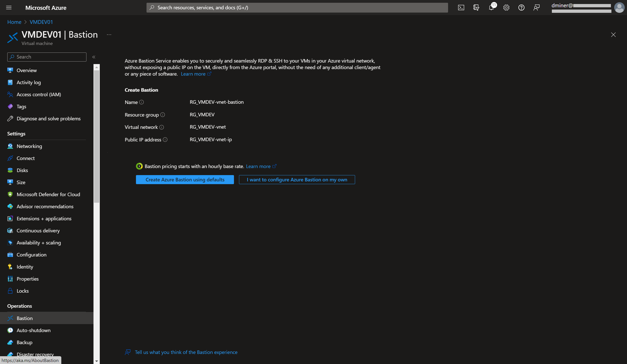This screenshot has height=364, width=627.
Task: Click the Connect icon in sidebar
Action: [10, 158]
